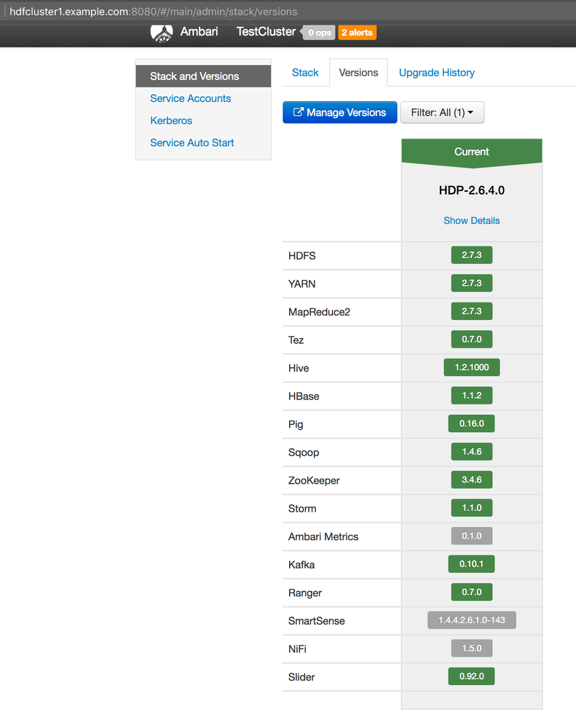Click the ZooKeeper 3.4.6 version badge
Viewport: 576px width, 728px height.
click(x=472, y=480)
